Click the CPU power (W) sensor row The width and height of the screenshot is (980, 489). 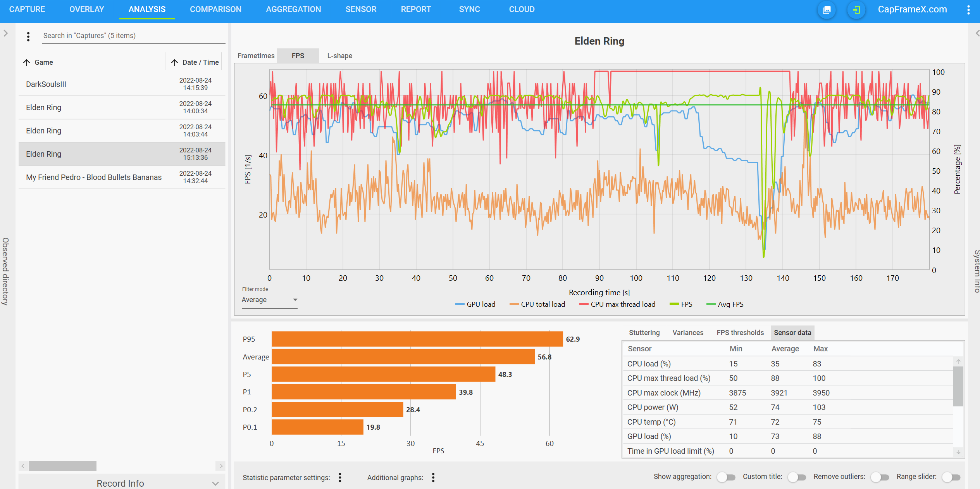pos(788,407)
